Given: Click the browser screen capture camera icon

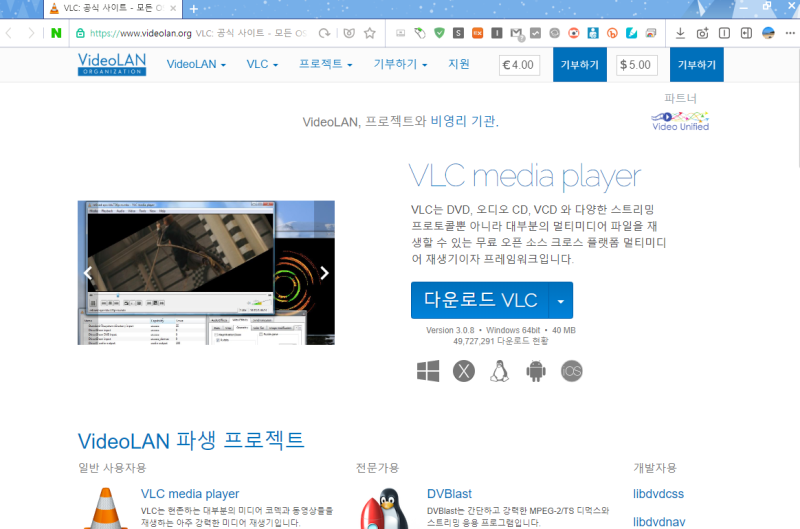Looking at the screenshot, I should coord(703,33).
